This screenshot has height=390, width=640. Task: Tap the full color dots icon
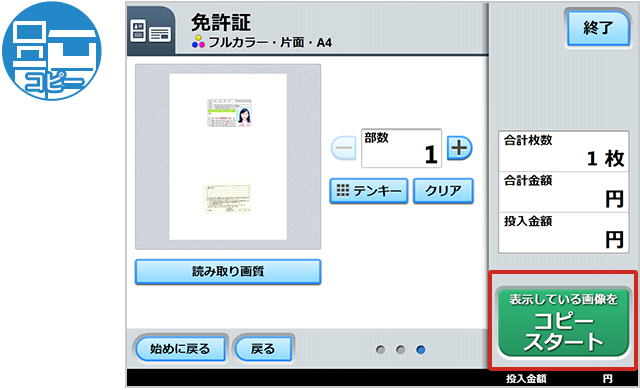(198, 41)
